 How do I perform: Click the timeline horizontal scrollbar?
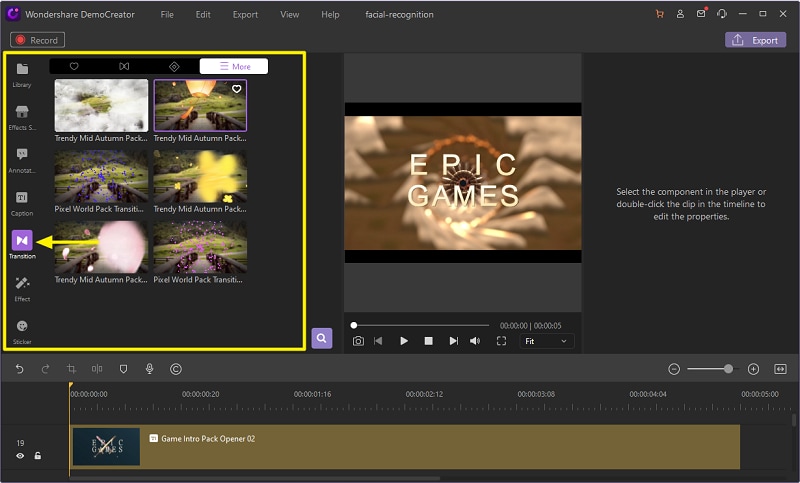255,478
